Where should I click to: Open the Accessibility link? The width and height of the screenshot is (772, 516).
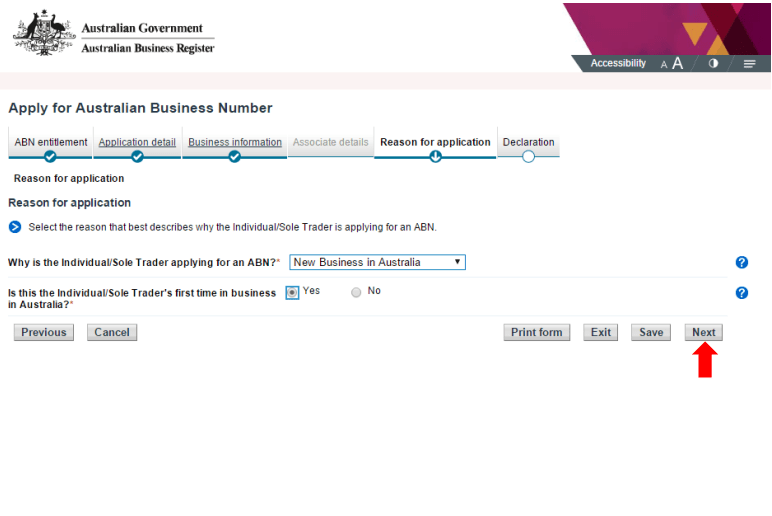(x=618, y=63)
